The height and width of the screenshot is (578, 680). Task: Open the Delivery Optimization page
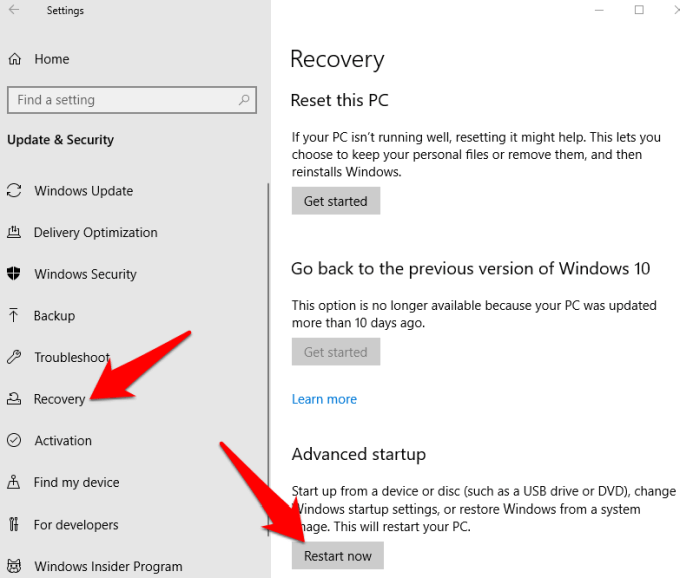coord(95,233)
